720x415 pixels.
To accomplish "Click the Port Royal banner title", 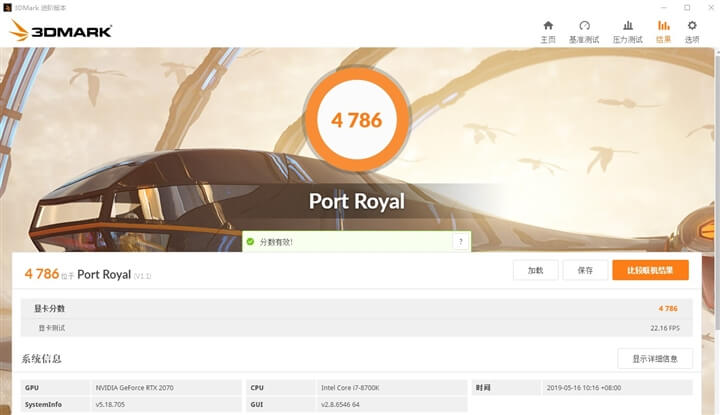I will 356,201.
